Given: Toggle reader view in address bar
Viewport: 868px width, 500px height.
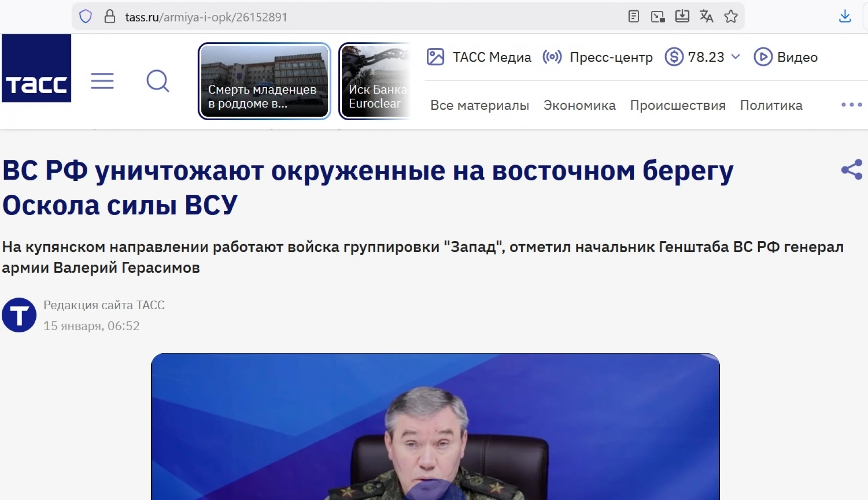Looking at the screenshot, I should 633,17.
